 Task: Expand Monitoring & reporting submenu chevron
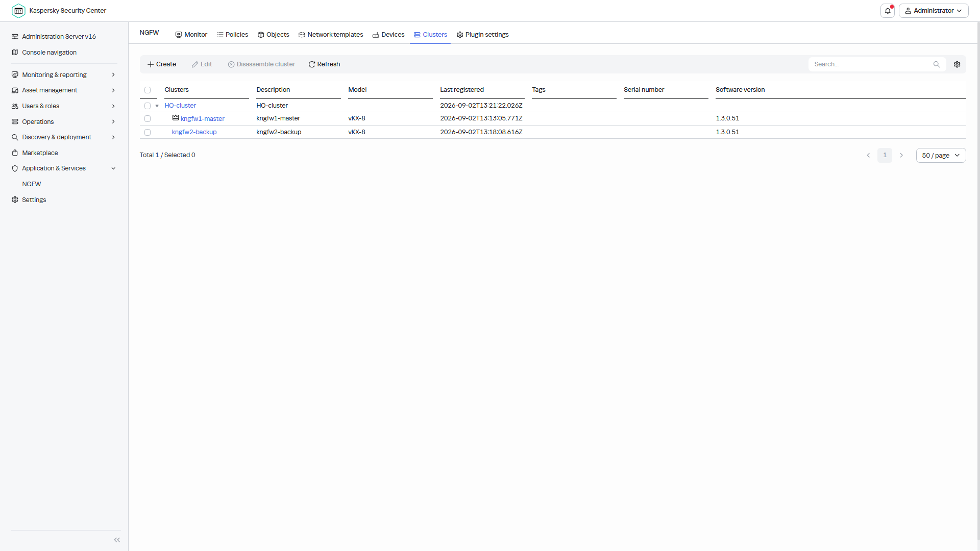coord(113,75)
